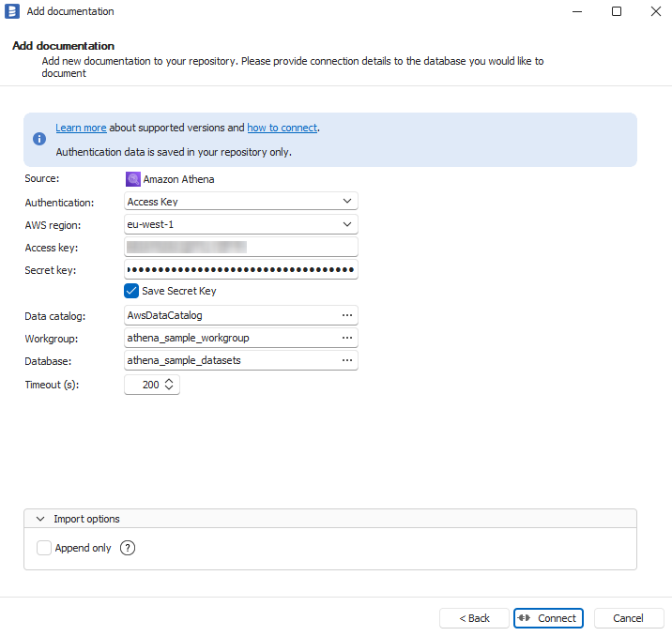Screen dimensions: 672x636
Task: Go back with the Back button
Action: click(x=474, y=618)
